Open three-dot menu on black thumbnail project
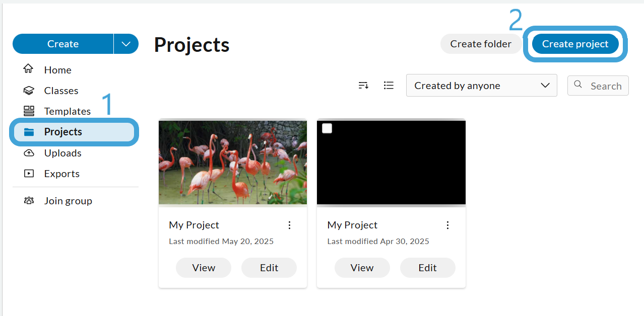The width and height of the screenshot is (644, 316). 447,225
